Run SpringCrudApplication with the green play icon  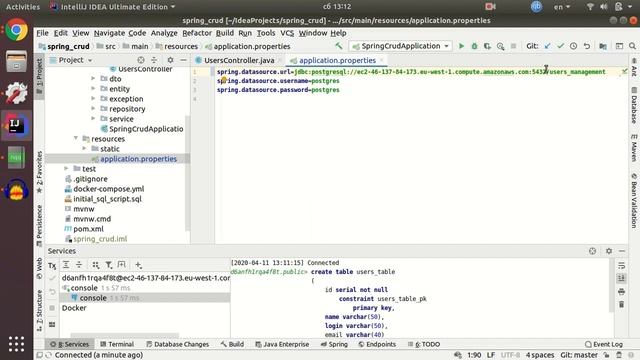coord(461,46)
